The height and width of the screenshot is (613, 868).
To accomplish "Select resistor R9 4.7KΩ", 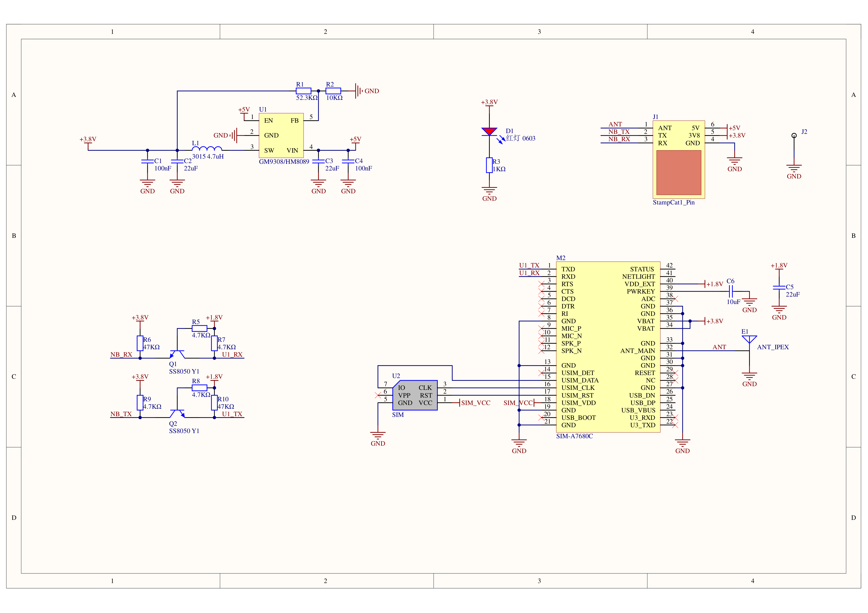I will point(140,402).
